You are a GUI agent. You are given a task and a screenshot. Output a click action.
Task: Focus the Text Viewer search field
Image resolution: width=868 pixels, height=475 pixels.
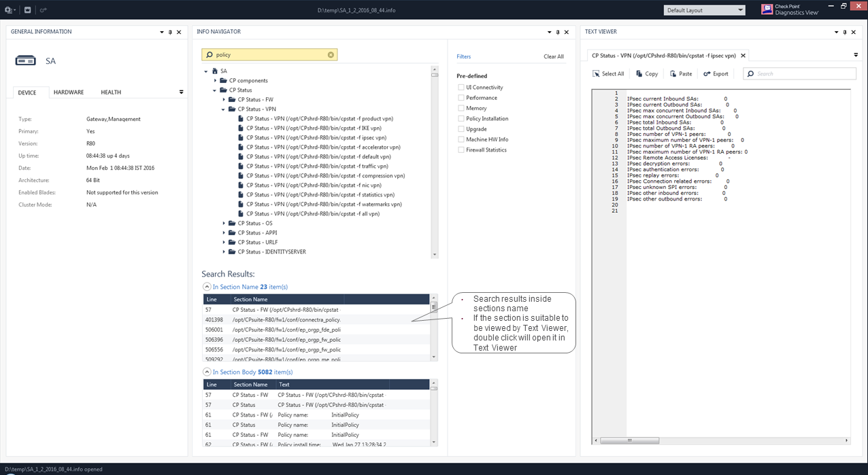pyautogui.click(x=799, y=73)
